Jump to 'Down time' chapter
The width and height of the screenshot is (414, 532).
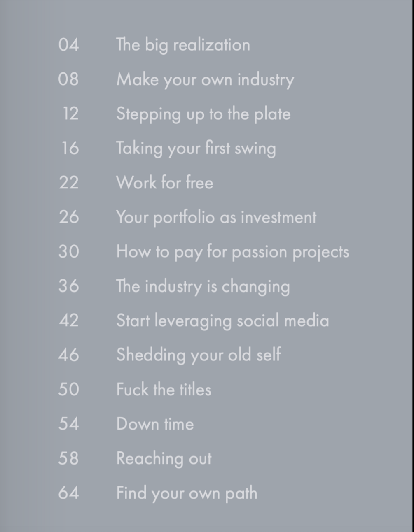pos(155,424)
